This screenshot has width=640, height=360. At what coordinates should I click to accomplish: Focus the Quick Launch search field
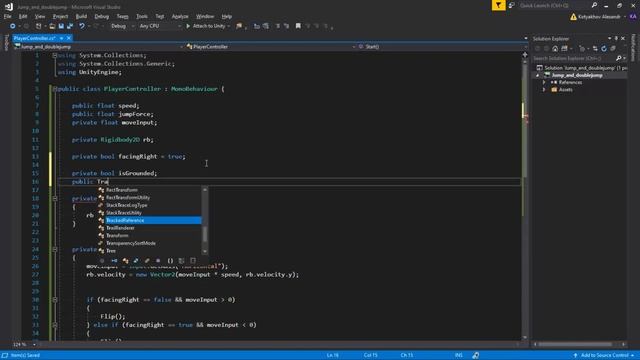tap(553, 5)
